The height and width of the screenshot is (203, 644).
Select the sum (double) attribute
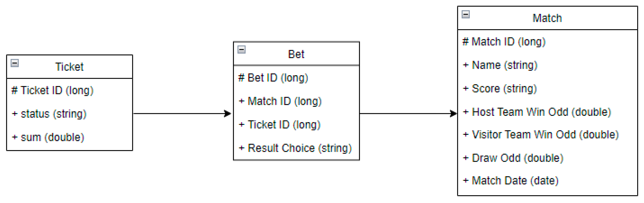point(48,137)
